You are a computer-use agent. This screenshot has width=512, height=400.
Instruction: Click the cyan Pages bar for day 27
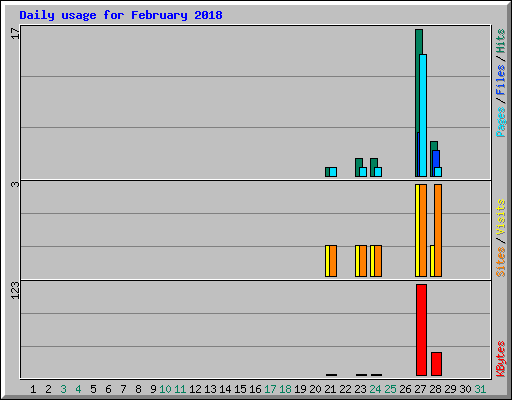(x=423, y=115)
